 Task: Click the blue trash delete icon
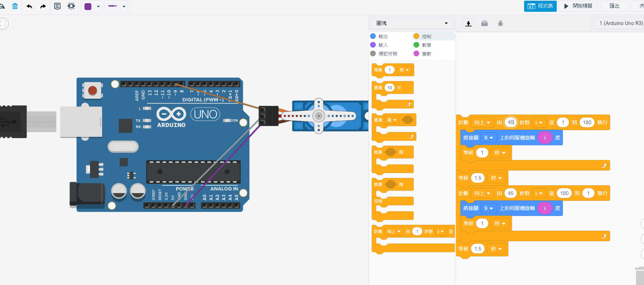click(x=15, y=6)
